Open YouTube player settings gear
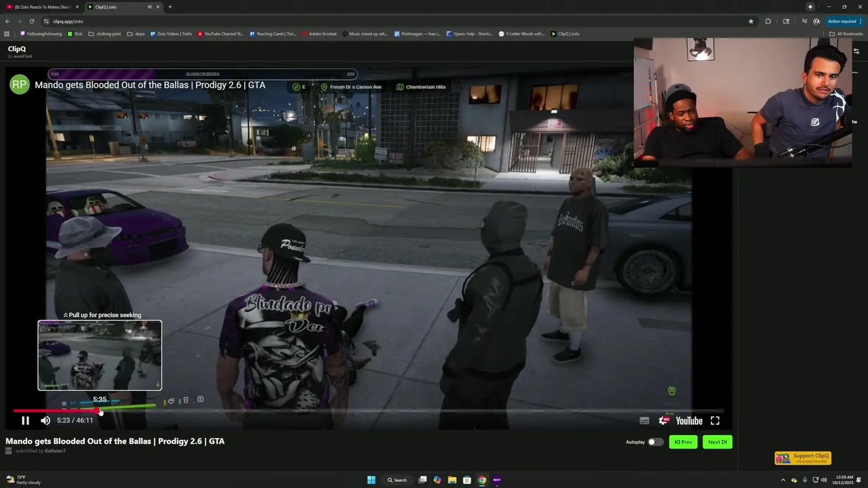This screenshot has height=488, width=868. tap(663, 421)
